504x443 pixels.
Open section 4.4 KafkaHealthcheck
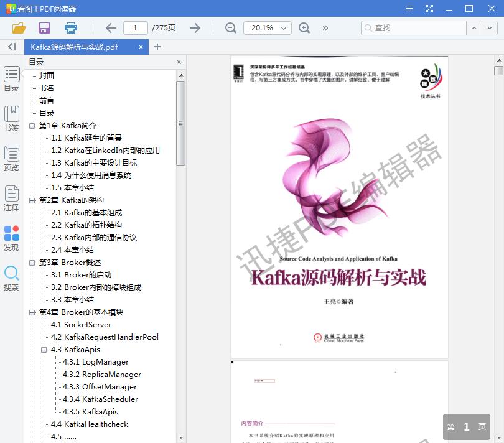90,424
